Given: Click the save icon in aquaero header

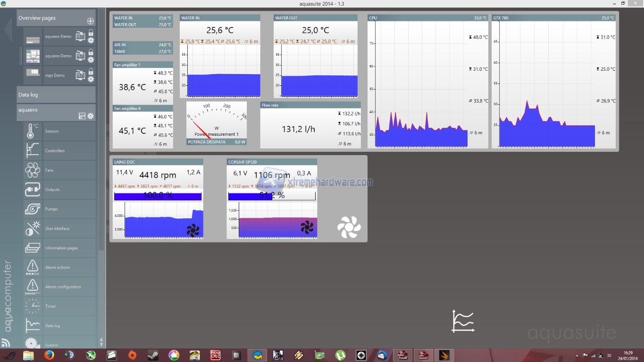Looking at the screenshot, I should (x=82, y=116).
